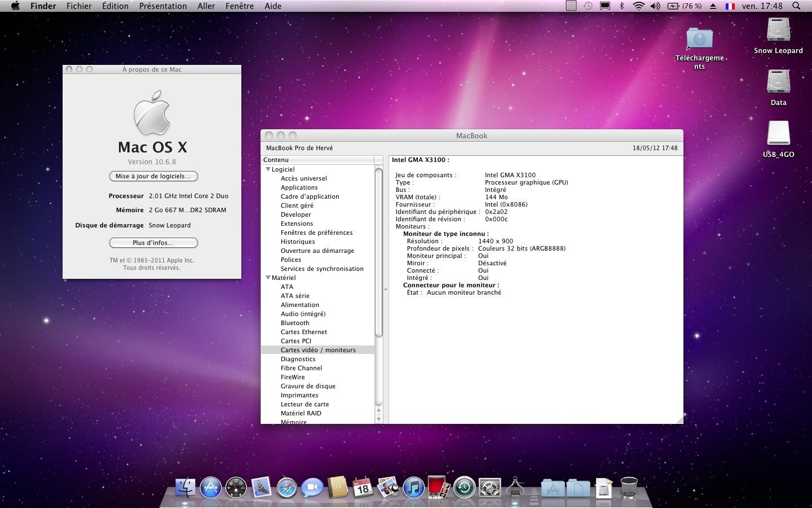Viewport: 812px width, 508px height.
Task: Click the Plus d'infos… button
Action: pyautogui.click(x=153, y=243)
